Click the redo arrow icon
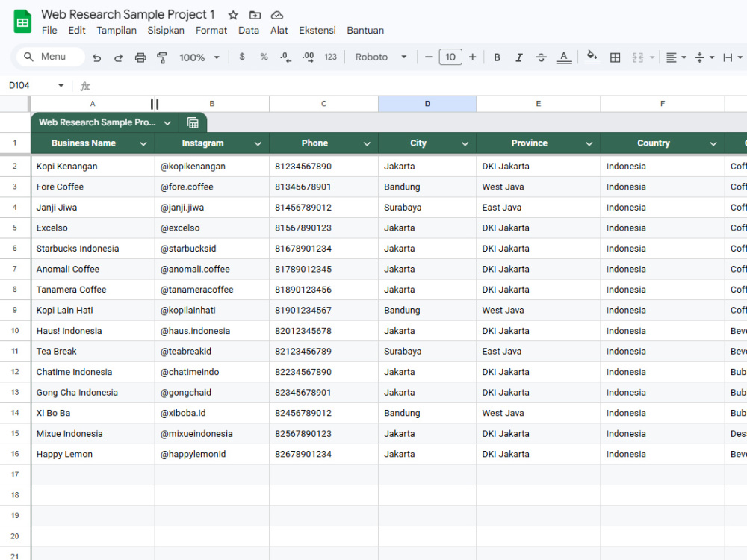Image resolution: width=747 pixels, height=560 pixels. 118,57
